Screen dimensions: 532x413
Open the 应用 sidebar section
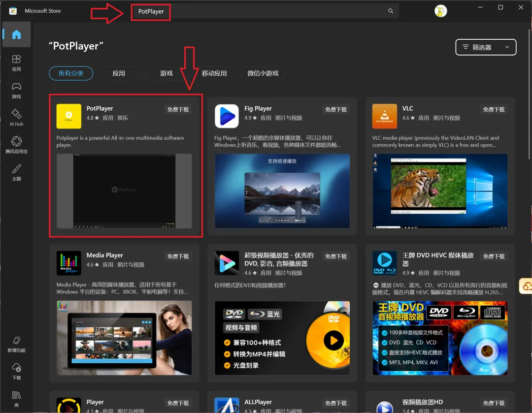click(16, 63)
